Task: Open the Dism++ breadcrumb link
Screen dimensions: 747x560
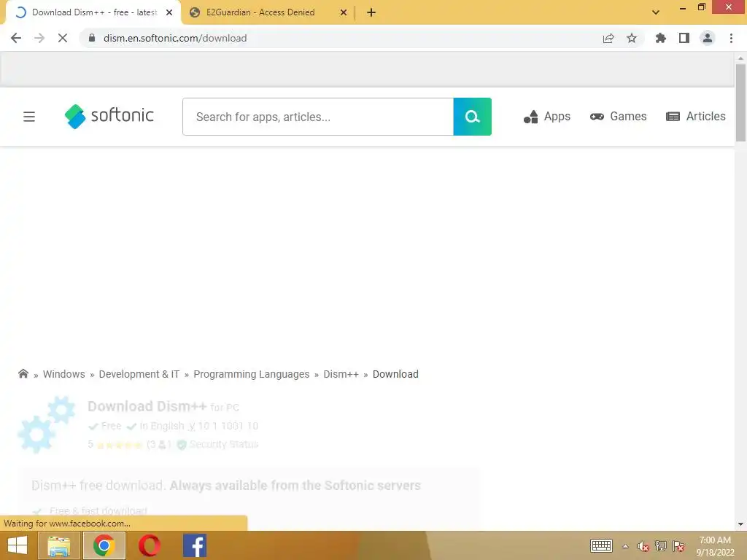Action: point(341,374)
